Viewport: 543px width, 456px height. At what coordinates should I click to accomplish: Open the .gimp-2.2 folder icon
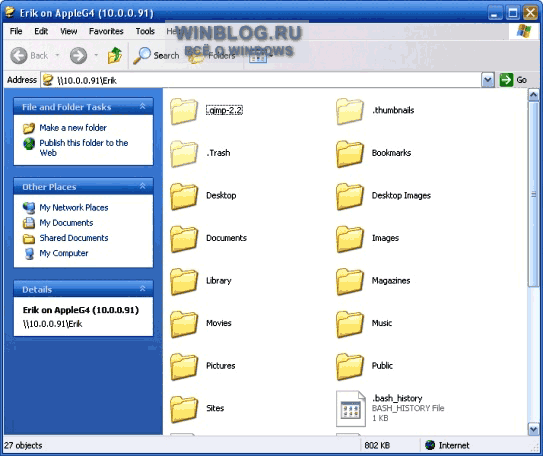click(x=184, y=111)
